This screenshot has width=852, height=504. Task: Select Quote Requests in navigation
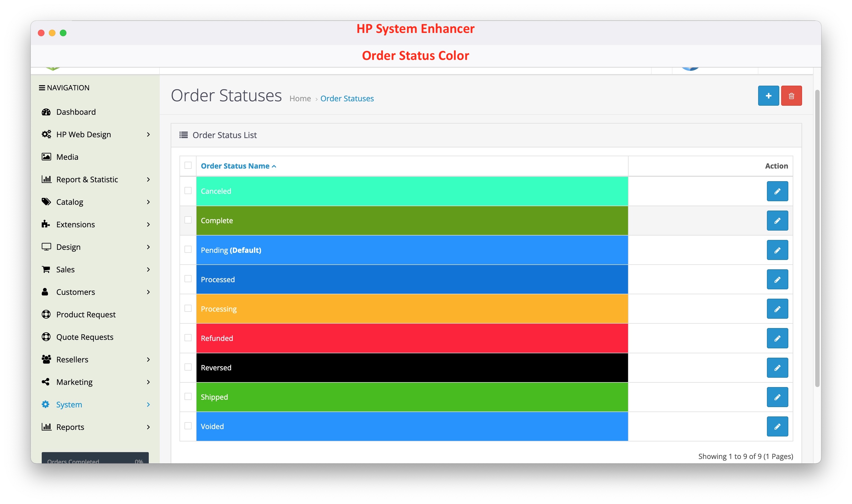pos(85,337)
